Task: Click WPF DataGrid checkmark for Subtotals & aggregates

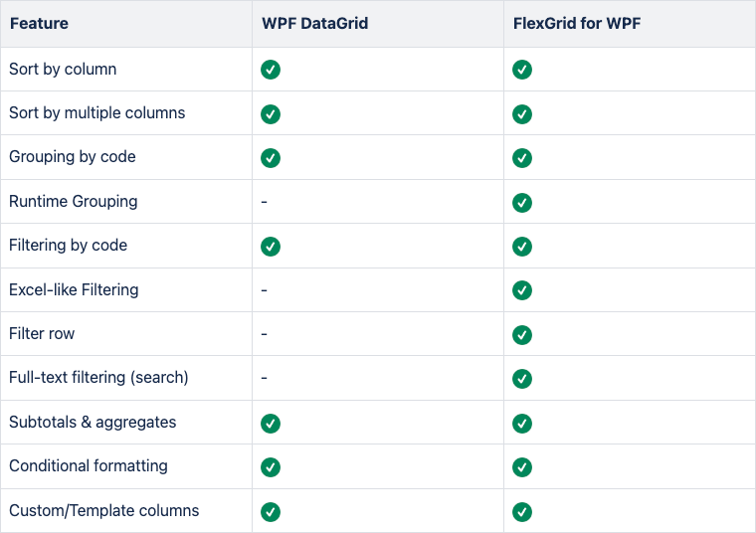Action: 271,424
